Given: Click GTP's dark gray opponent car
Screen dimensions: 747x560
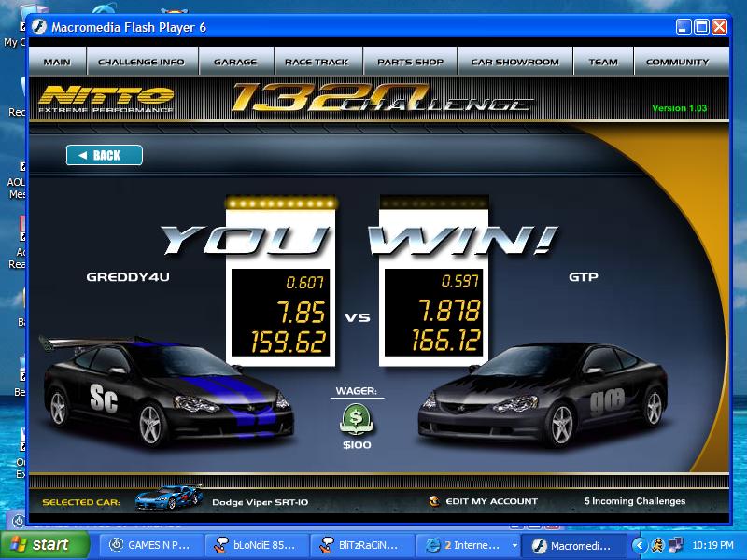Looking at the screenshot, I should coord(543,393).
